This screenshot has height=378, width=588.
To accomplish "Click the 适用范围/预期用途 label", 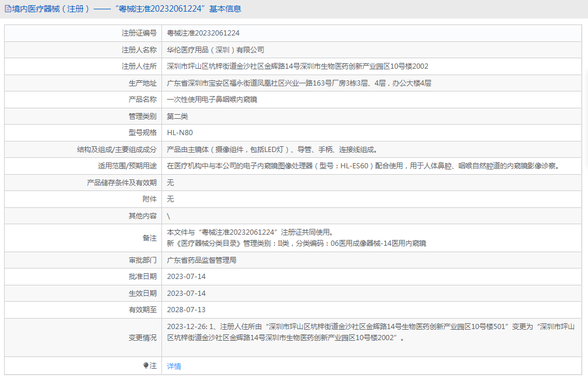I will tap(127, 165).
